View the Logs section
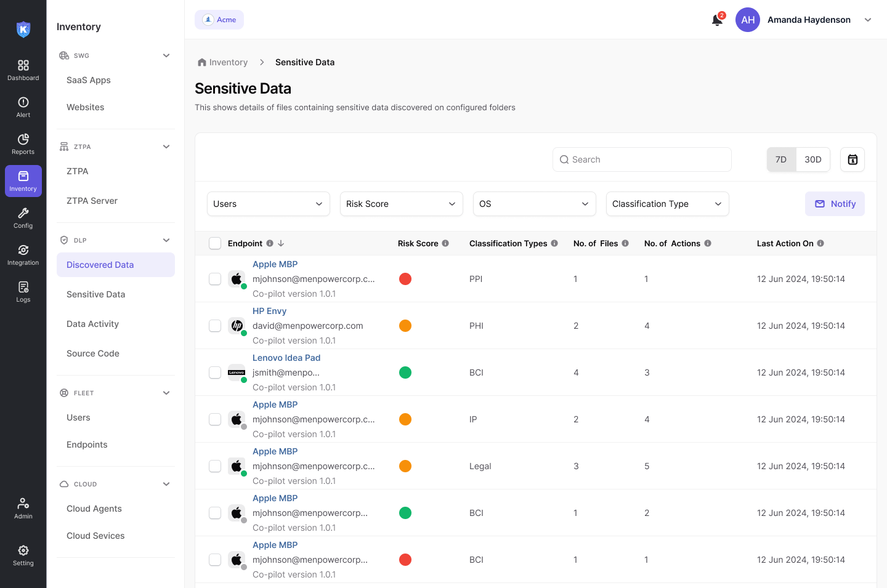887x588 pixels. [23, 291]
